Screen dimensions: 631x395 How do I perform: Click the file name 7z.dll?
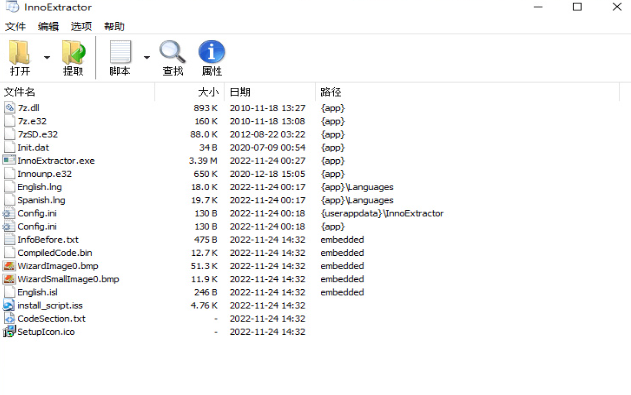click(29, 108)
